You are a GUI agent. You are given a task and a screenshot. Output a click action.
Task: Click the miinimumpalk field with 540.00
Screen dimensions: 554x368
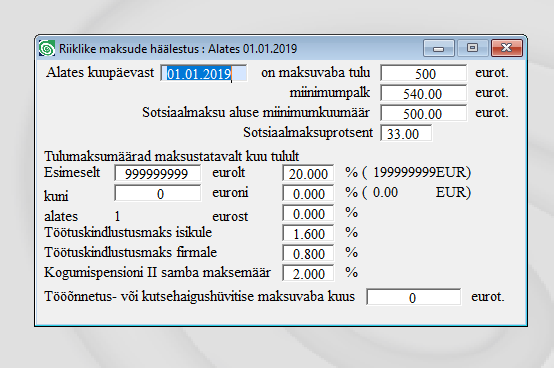pos(424,93)
